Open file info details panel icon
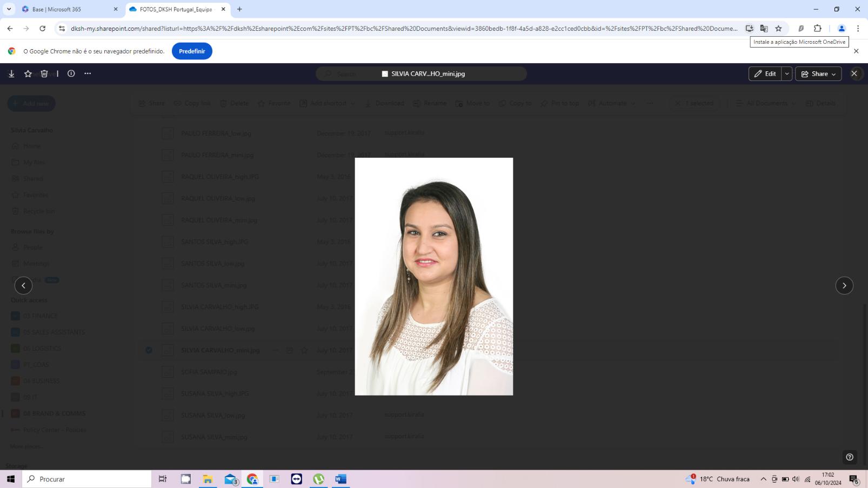The height and width of the screenshot is (488, 868). point(71,73)
